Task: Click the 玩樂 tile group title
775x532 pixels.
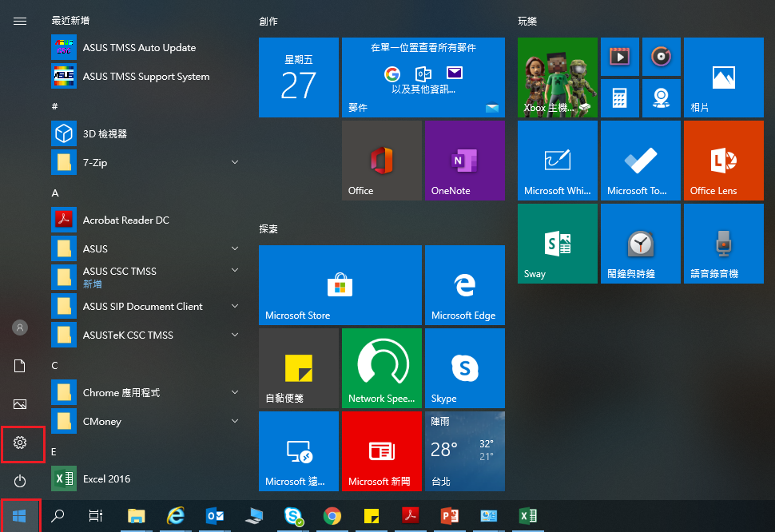Action: click(527, 22)
